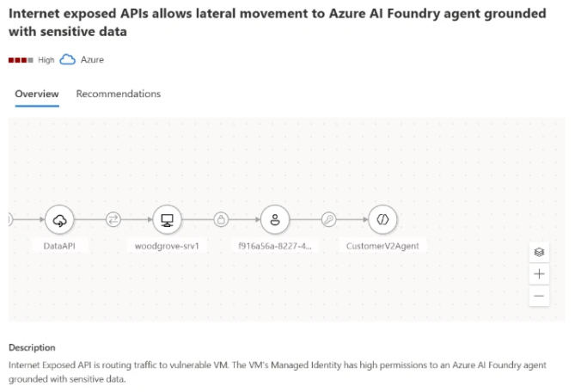Image resolution: width=575 pixels, height=392 pixels.
Task: Click the partially visible leftmost graph node
Action: [x=9, y=220]
